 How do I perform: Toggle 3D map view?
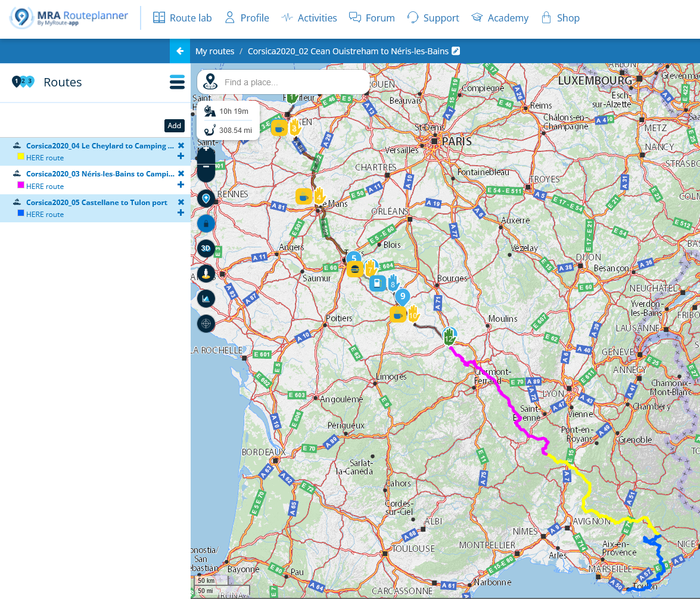206,248
